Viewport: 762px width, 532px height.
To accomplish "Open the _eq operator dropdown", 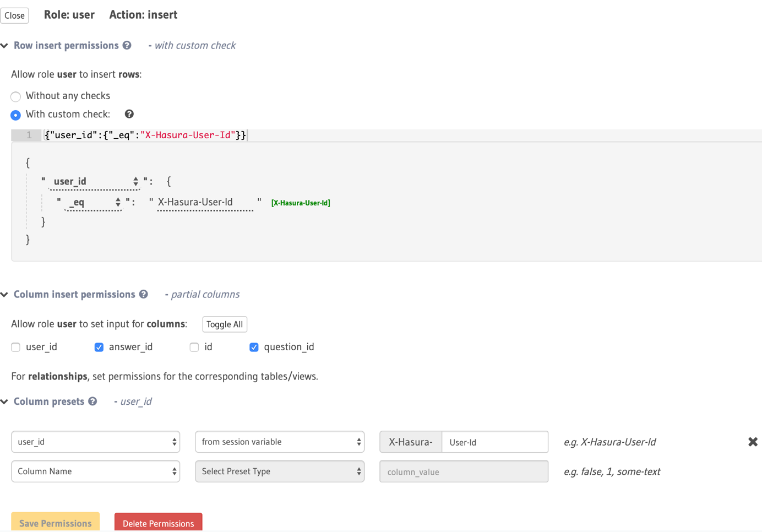I will (93, 202).
